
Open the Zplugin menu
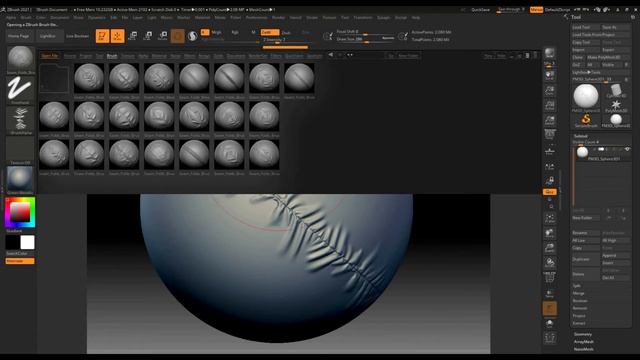383,18
